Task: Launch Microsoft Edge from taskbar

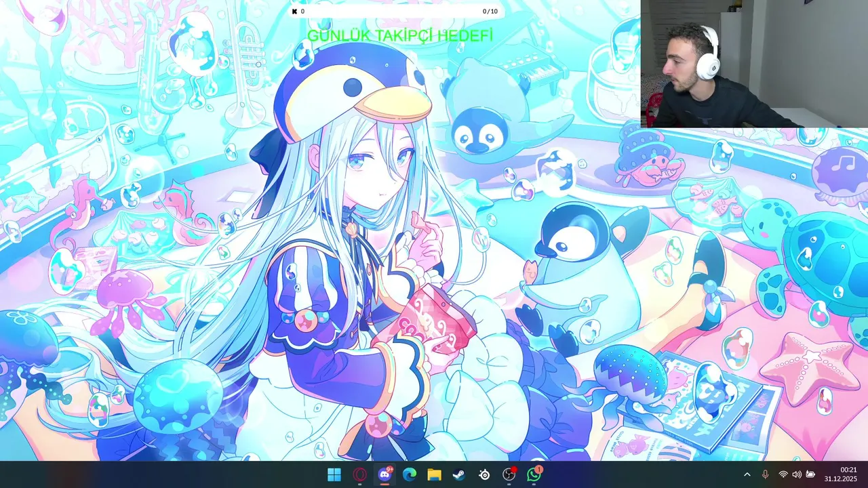Action: (410, 474)
